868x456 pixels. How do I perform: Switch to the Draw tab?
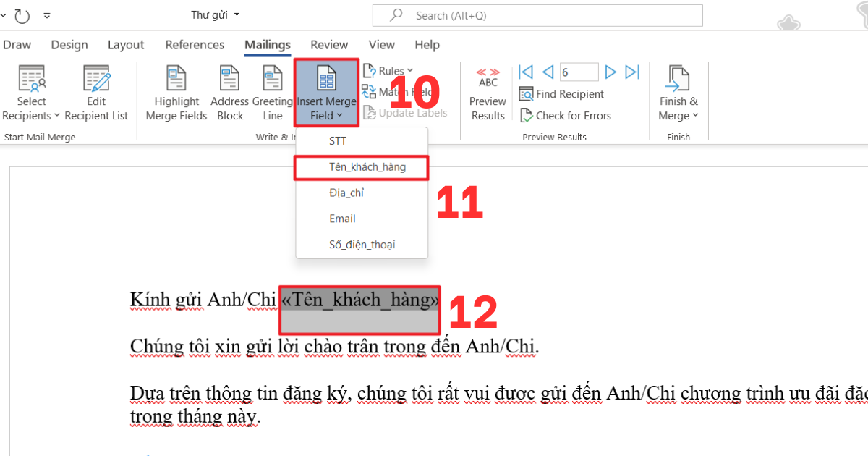(x=17, y=45)
